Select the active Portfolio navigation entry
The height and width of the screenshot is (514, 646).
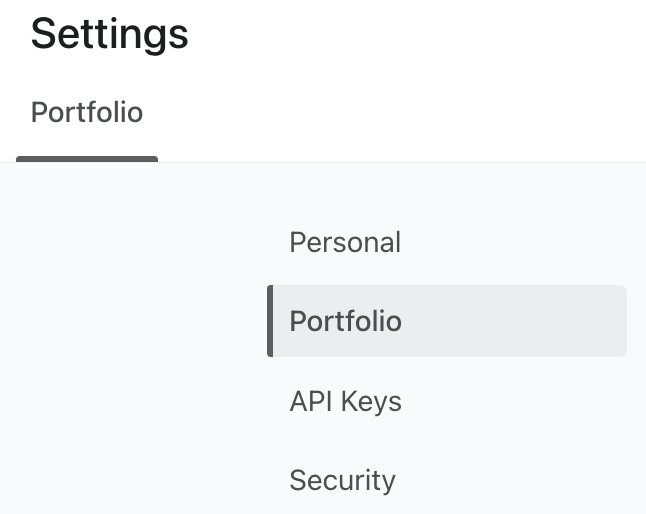click(346, 321)
